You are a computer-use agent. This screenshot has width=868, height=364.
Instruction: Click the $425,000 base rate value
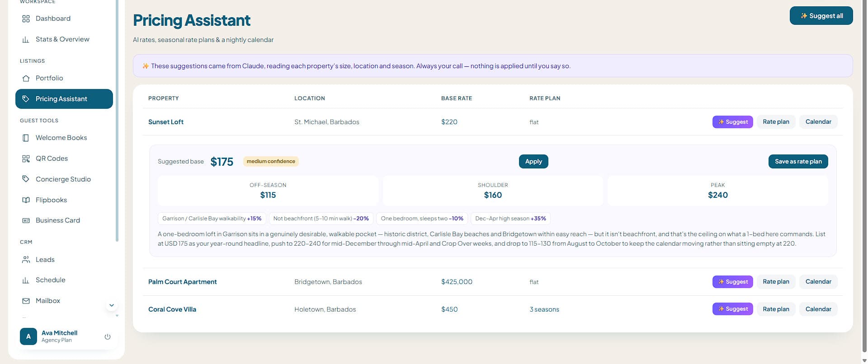(x=457, y=282)
